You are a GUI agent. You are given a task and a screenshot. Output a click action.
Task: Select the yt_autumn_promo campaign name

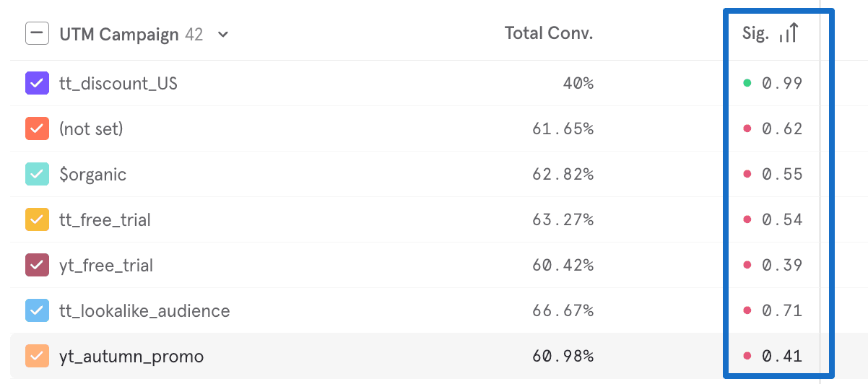tap(131, 357)
